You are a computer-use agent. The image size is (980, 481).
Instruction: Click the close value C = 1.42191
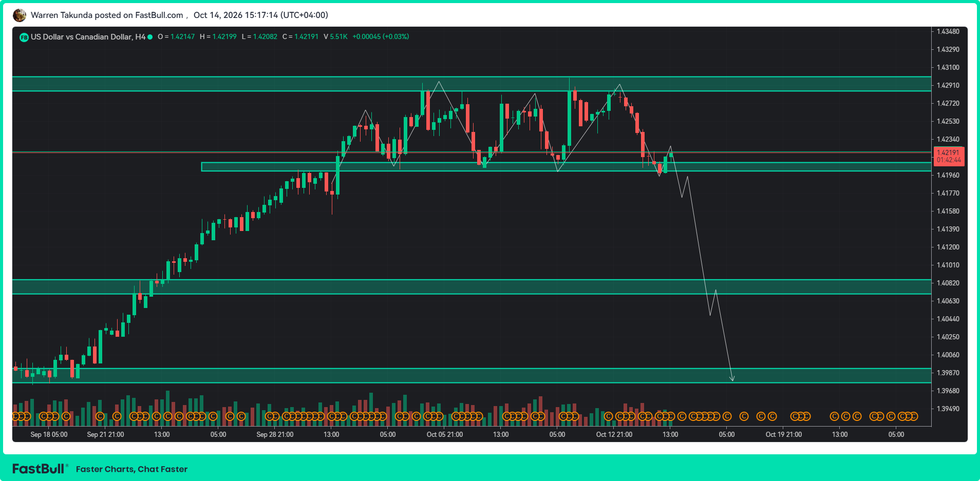pos(300,37)
